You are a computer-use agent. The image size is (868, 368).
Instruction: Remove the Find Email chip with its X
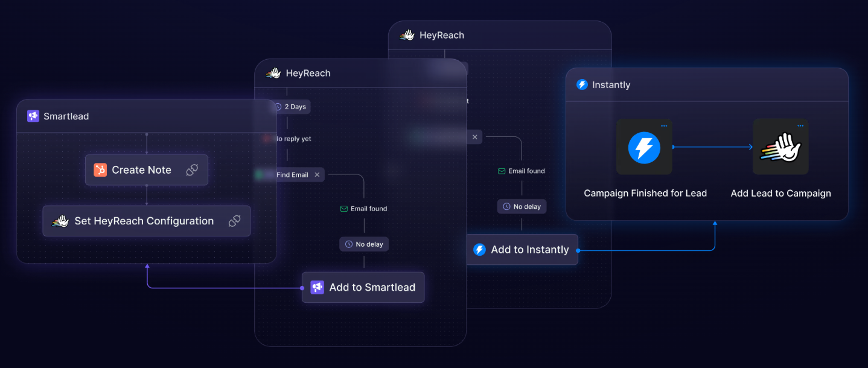[317, 175]
